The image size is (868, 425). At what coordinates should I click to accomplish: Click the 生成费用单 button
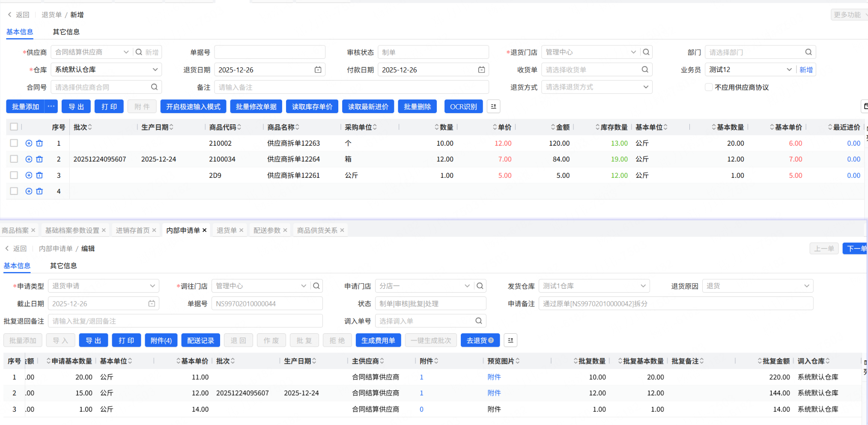click(378, 341)
